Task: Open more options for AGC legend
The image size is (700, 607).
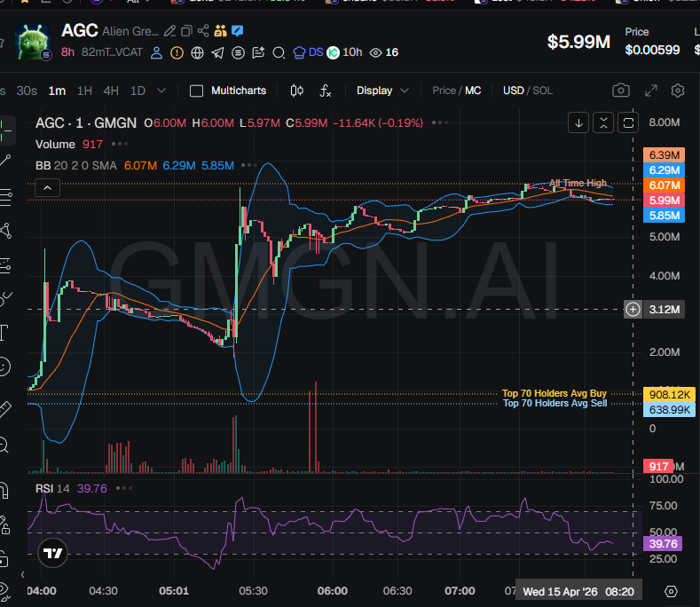Action: point(440,122)
